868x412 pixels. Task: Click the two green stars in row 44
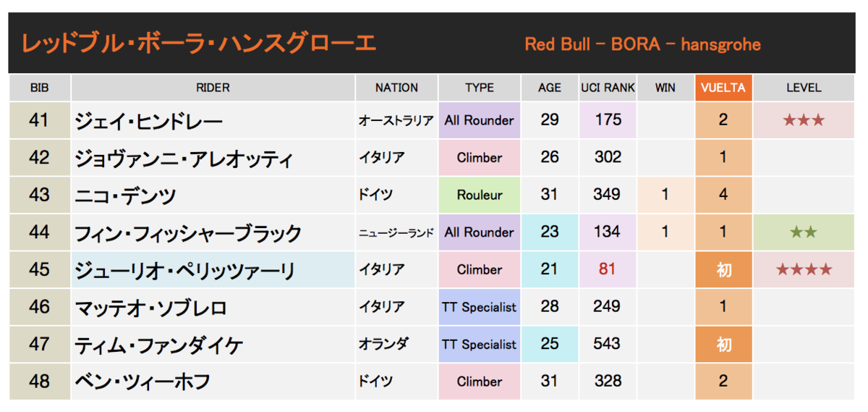tap(803, 232)
